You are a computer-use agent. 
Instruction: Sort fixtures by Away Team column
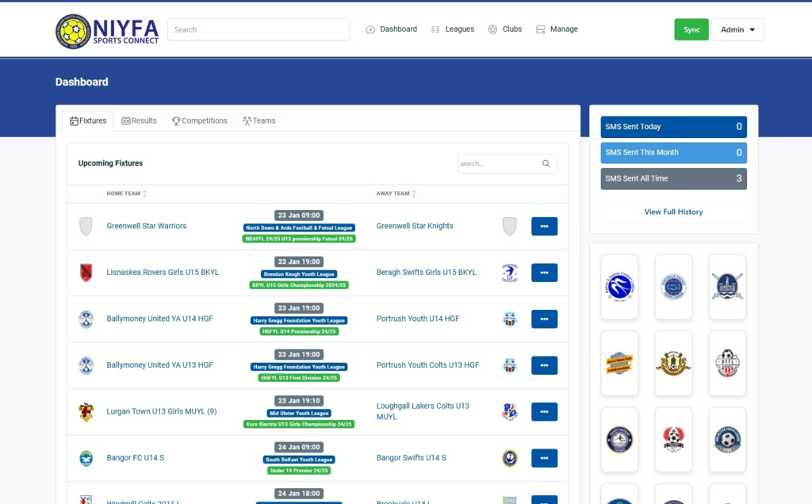(396, 193)
